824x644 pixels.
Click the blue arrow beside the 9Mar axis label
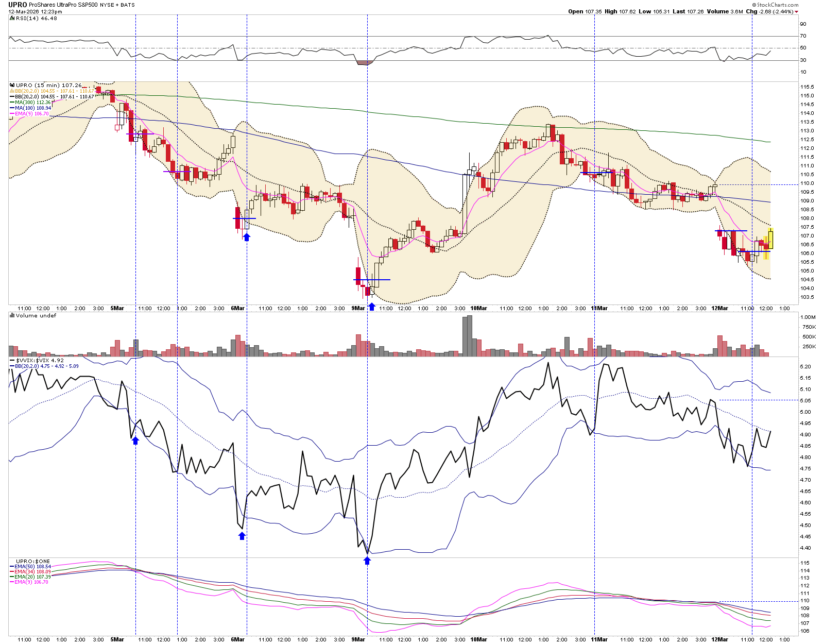[372, 307]
